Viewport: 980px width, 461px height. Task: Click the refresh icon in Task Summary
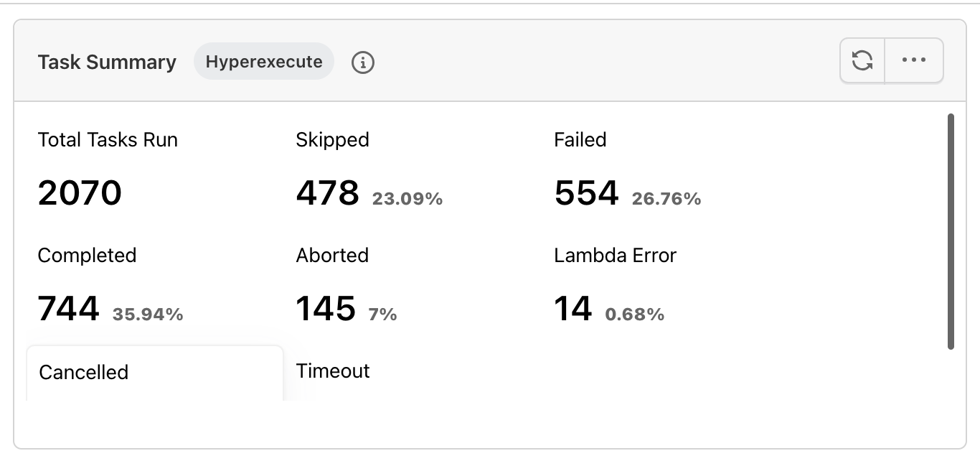point(862,61)
